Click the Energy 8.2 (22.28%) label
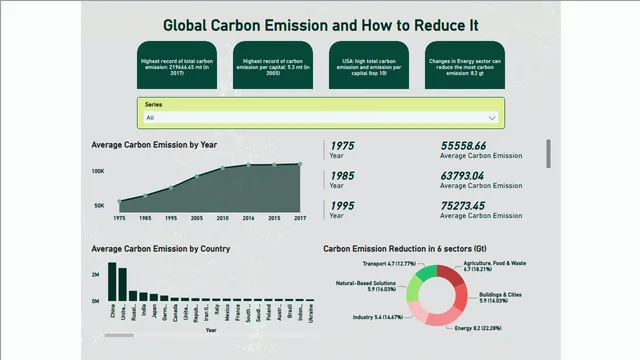This screenshot has width=640, height=360. tap(478, 328)
